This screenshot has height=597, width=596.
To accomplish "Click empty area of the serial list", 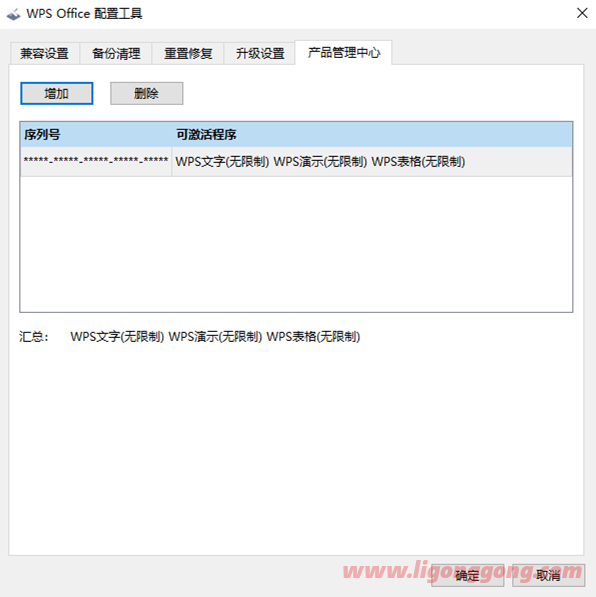I will [x=296, y=244].
